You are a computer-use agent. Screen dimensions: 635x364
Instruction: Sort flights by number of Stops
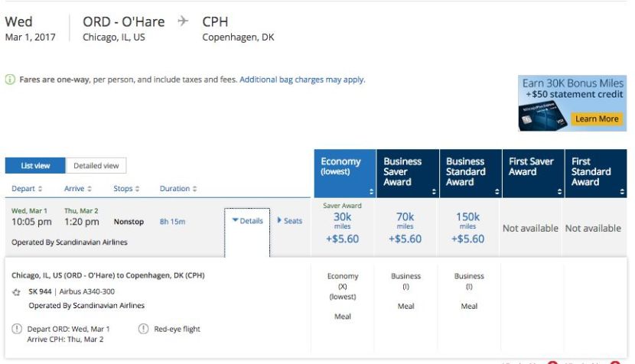[127, 189]
